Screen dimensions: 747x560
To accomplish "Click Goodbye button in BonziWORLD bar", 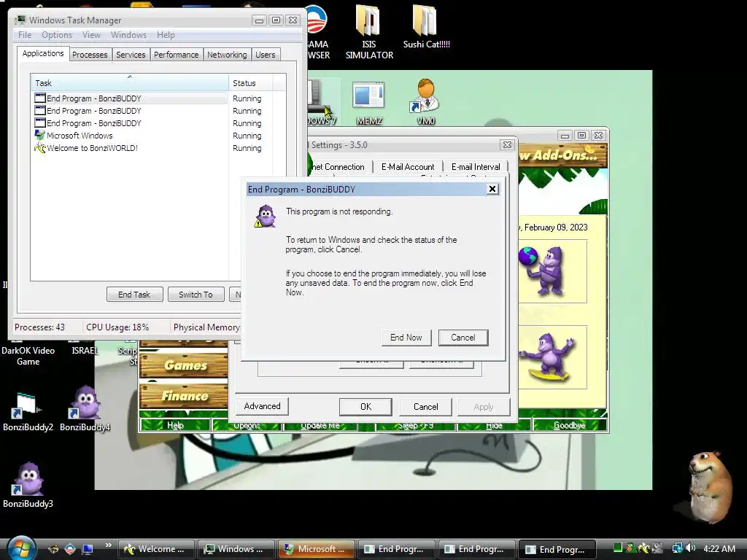I will click(x=570, y=425).
